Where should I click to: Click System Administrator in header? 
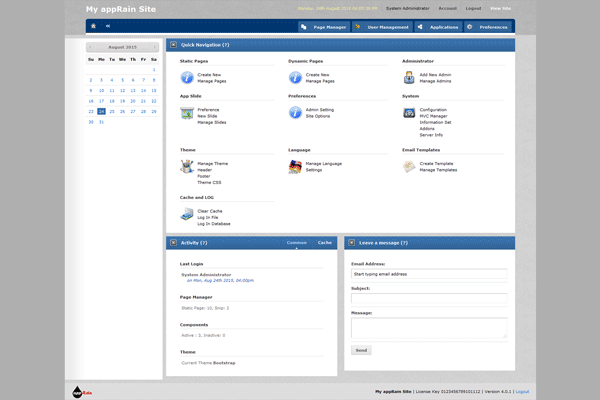pos(408,8)
